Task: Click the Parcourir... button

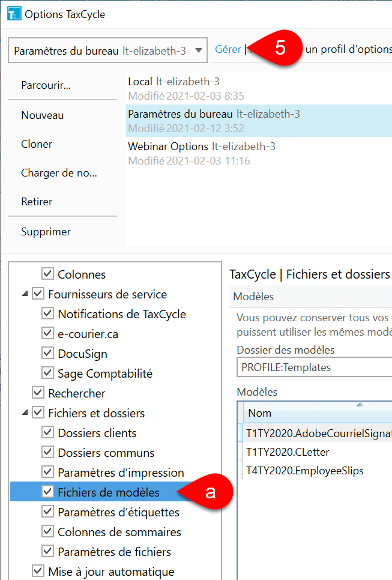Action: 46,85
